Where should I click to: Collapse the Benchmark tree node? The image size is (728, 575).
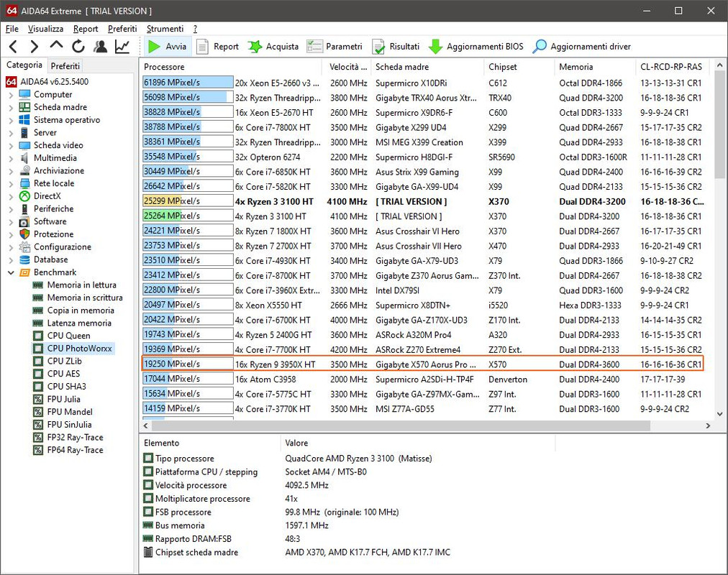click(11, 272)
